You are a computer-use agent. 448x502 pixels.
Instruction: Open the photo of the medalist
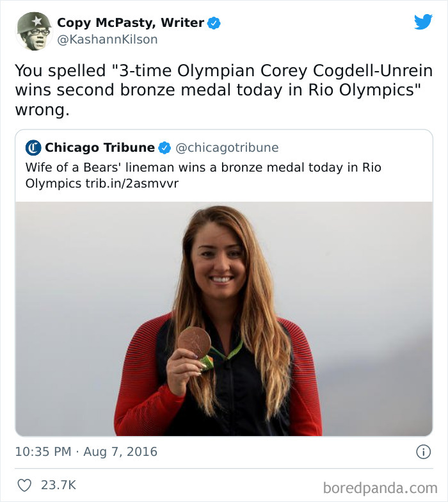coord(224,319)
